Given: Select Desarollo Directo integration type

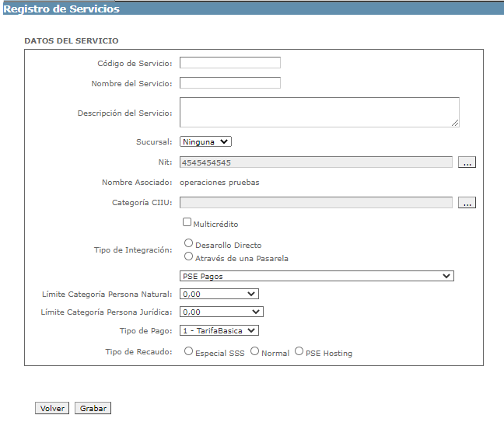Looking at the screenshot, I should click(188, 243).
